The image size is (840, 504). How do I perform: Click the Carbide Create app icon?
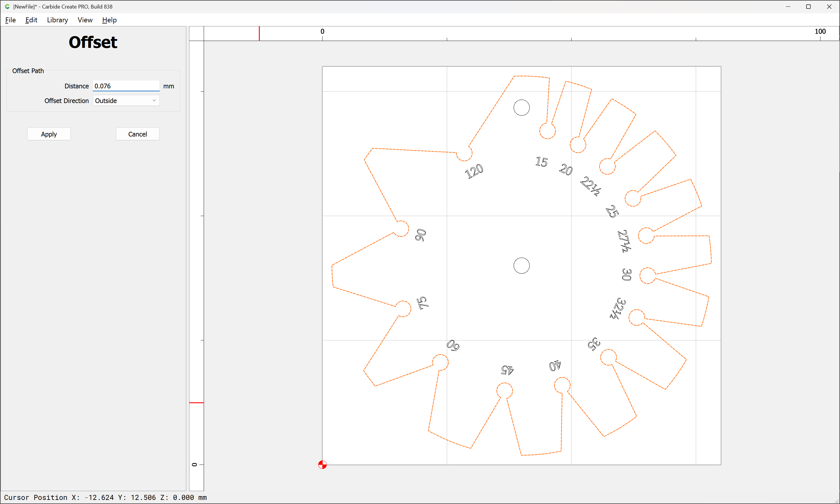tap(7, 6)
